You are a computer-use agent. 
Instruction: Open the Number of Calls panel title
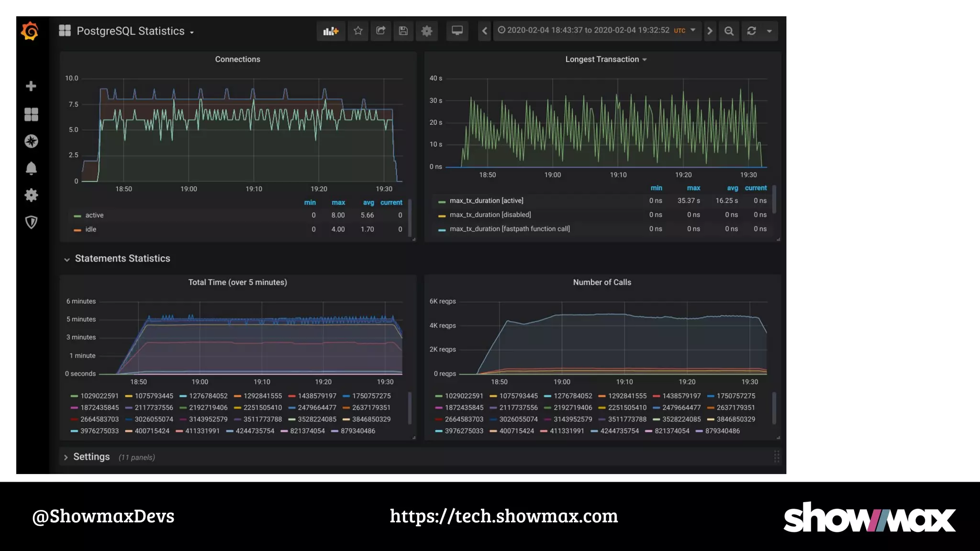click(x=602, y=282)
